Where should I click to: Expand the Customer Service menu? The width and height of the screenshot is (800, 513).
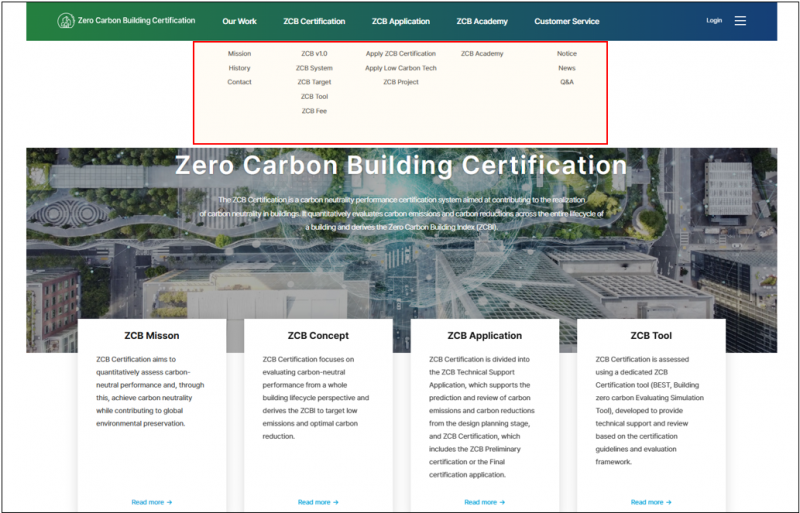pos(567,21)
